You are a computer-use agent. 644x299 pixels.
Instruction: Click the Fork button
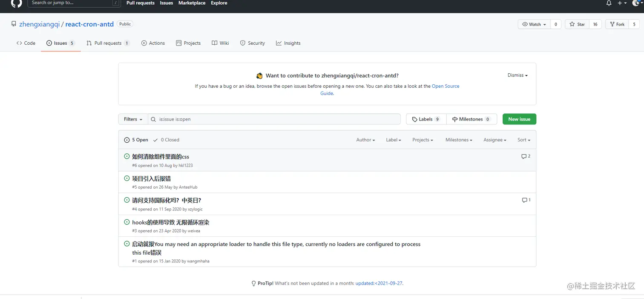point(617,24)
